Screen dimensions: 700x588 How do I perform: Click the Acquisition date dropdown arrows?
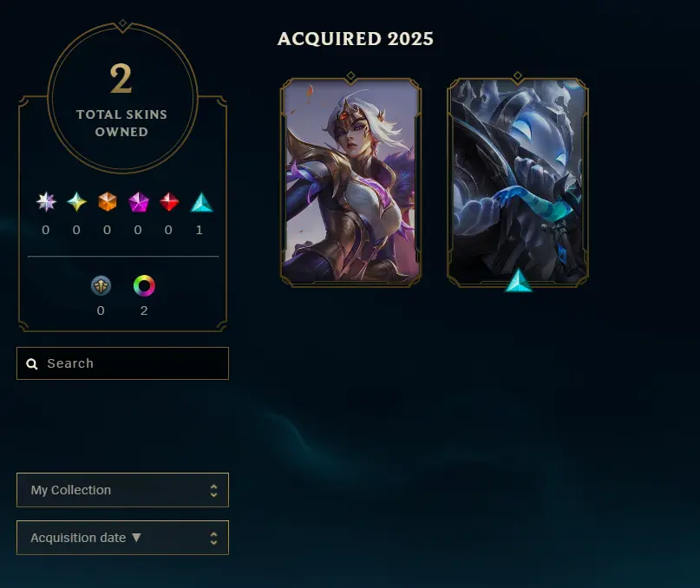(x=214, y=539)
